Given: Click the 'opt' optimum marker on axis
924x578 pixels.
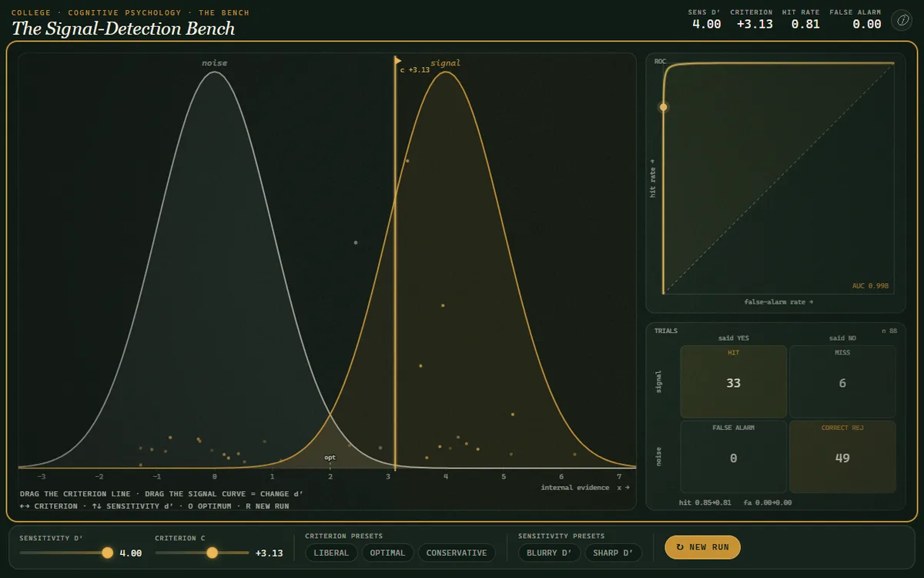Looking at the screenshot, I should tap(330, 458).
